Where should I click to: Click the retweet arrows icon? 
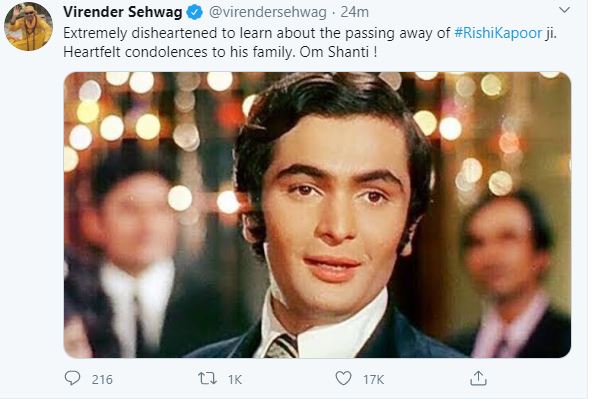(x=207, y=379)
